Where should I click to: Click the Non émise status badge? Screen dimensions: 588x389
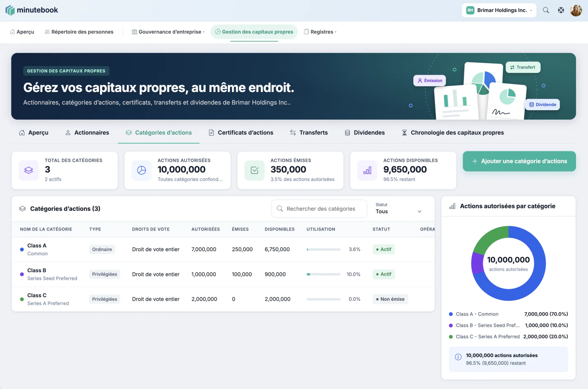point(390,299)
